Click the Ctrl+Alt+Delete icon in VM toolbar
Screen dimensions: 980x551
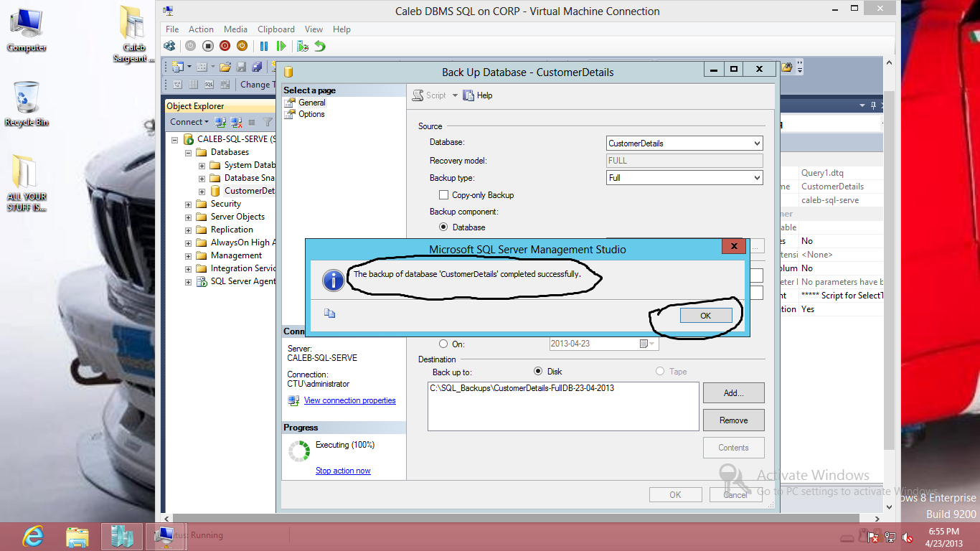169,46
